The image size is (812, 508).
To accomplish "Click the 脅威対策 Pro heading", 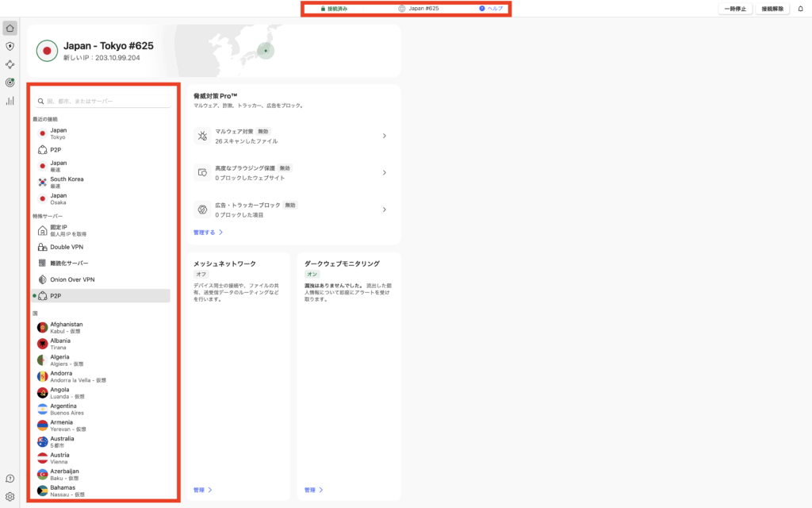I will tap(216, 96).
